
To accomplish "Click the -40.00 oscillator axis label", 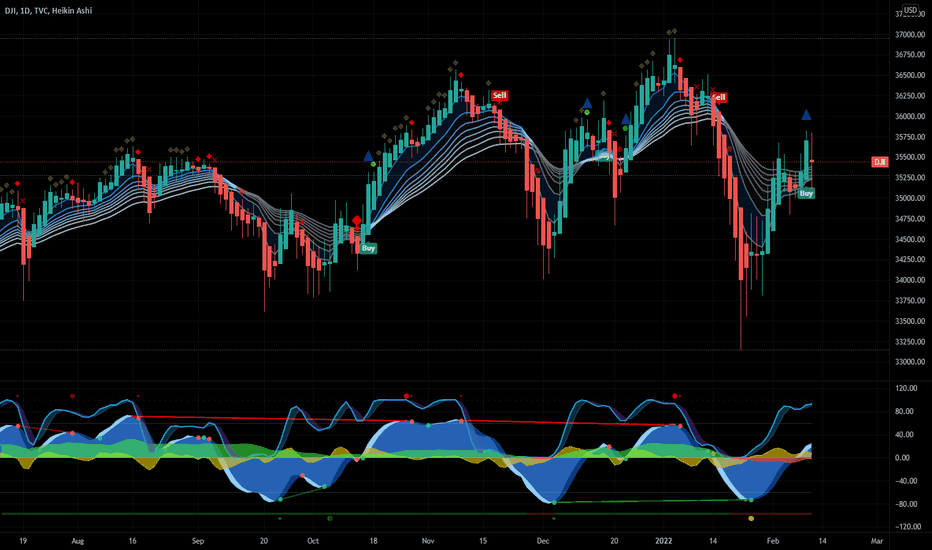I will 904,481.
